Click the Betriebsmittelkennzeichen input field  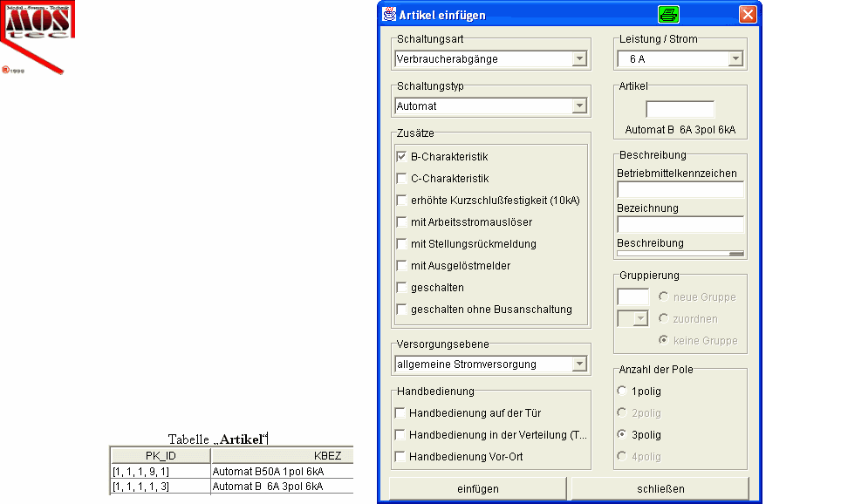pos(680,189)
